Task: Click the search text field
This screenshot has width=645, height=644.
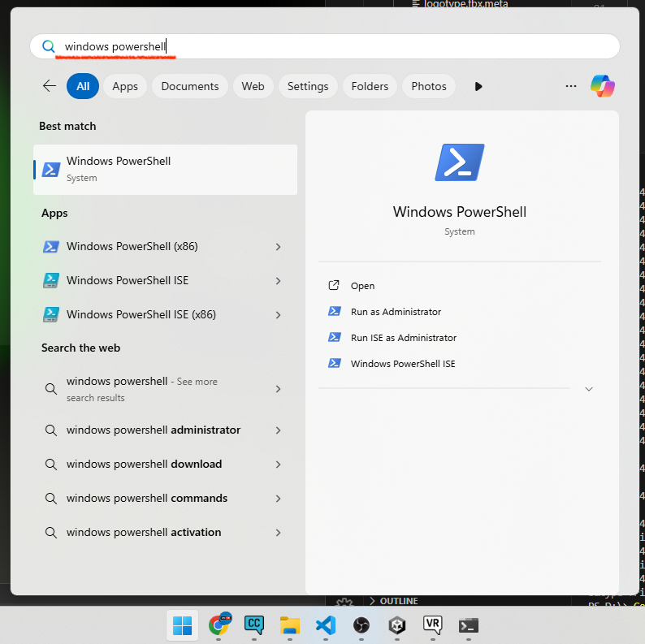Action: tap(325, 47)
